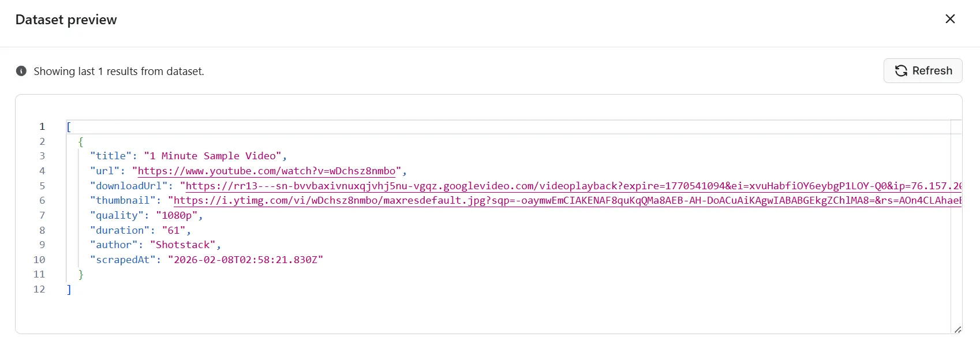Click the resize handle at editor corner
980x341 pixels.
tap(957, 329)
